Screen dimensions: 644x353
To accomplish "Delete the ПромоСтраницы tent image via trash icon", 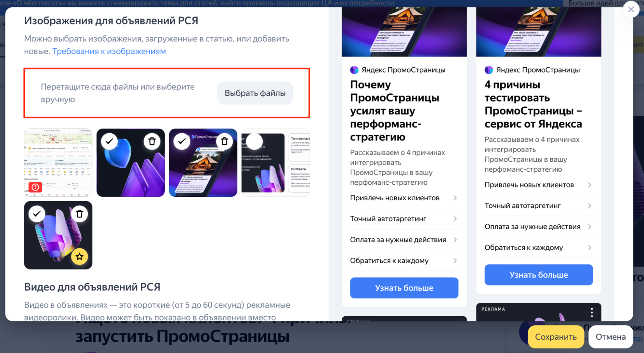I will (225, 141).
